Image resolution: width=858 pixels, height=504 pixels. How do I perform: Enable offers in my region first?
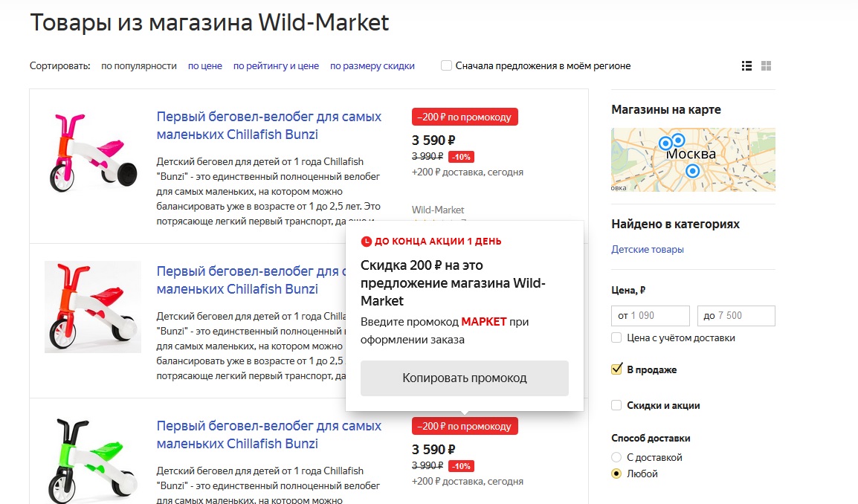[x=447, y=65]
